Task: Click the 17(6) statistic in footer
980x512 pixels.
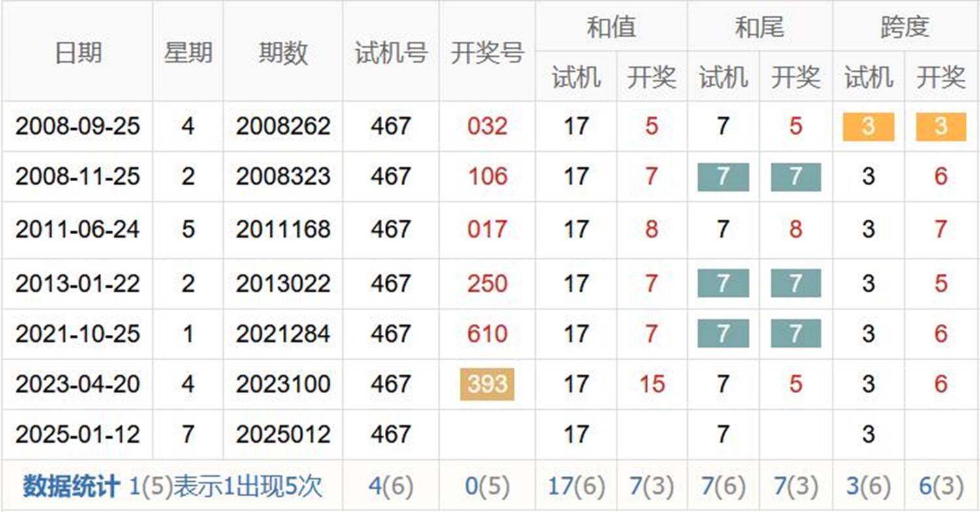Action: (x=576, y=486)
